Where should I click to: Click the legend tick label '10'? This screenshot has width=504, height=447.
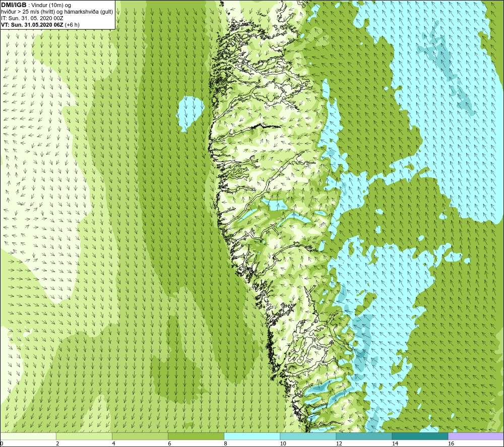point(283,443)
